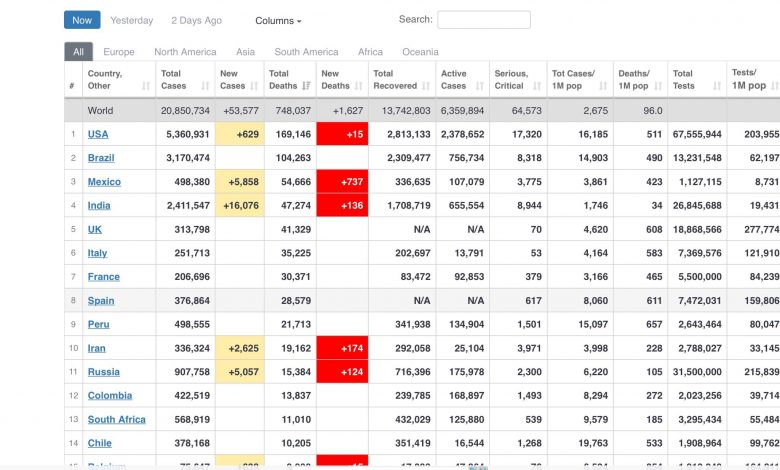
Task: Click the Search input field
Action: pyautogui.click(x=484, y=20)
